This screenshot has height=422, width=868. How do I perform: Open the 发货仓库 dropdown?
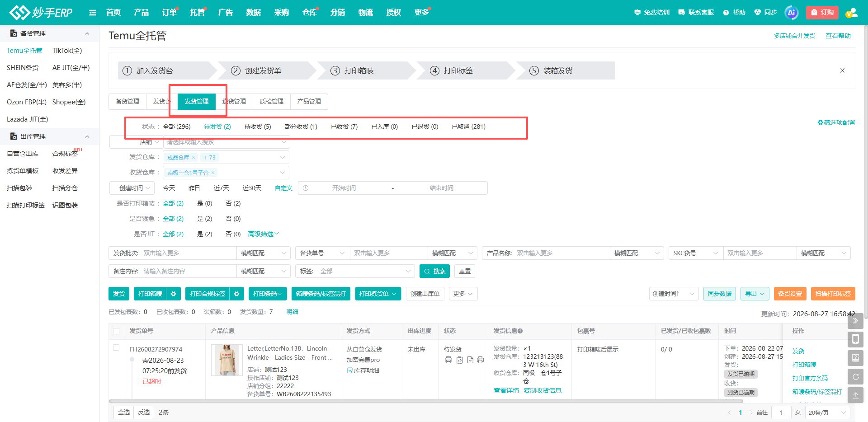227,157
